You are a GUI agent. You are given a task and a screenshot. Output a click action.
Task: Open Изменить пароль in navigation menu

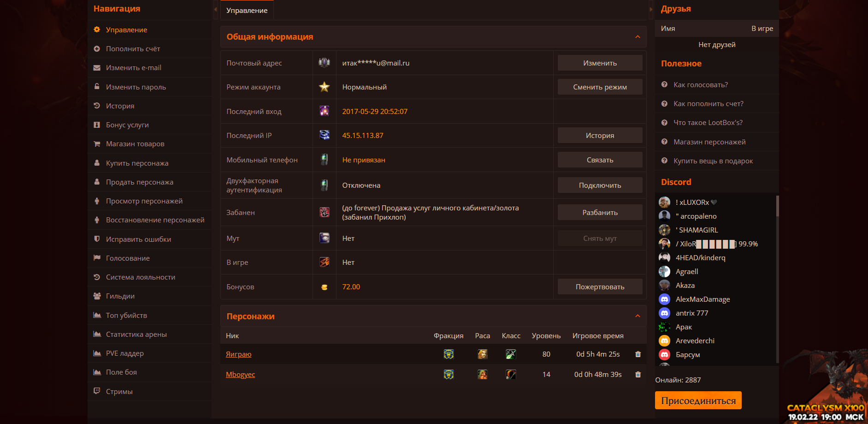[136, 87]
